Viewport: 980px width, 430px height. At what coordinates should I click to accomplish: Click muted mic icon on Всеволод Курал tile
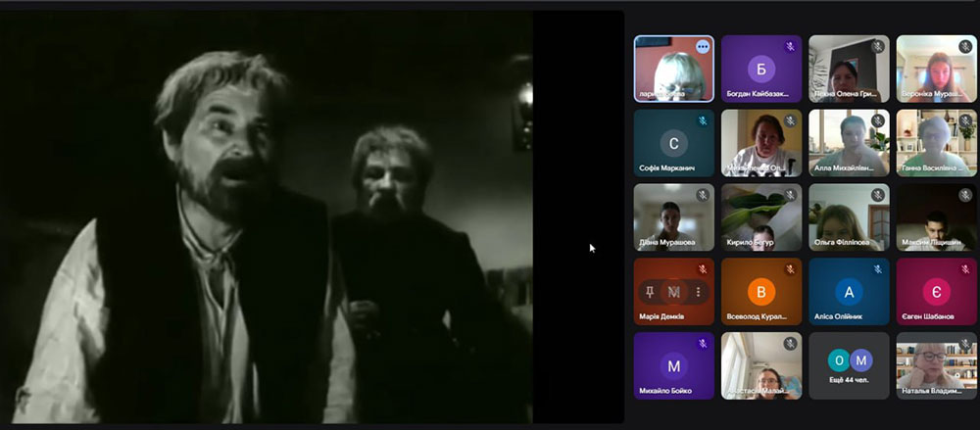790,269
